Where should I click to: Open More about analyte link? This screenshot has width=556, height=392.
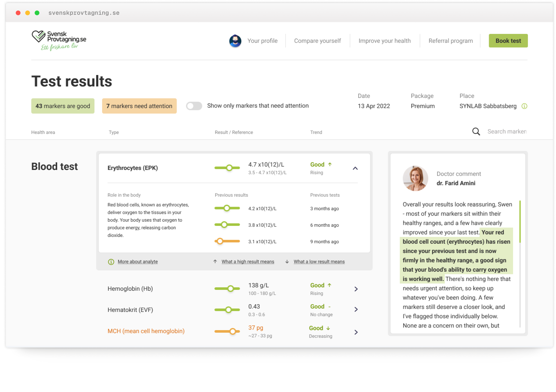138,262
